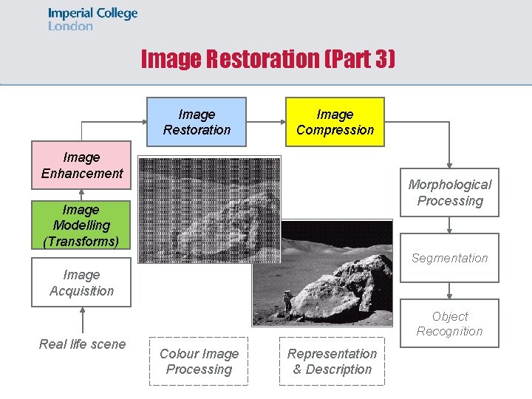Click the Imperial College London logo
The height and width of the screenshot is (399, 532).
(92, 19)
